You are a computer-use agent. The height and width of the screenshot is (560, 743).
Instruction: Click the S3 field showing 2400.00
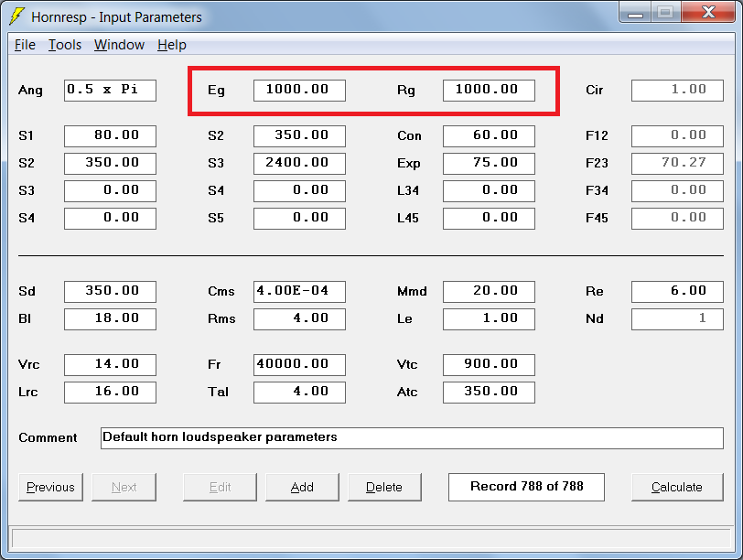pyautogui.click(x=299, y=164)
